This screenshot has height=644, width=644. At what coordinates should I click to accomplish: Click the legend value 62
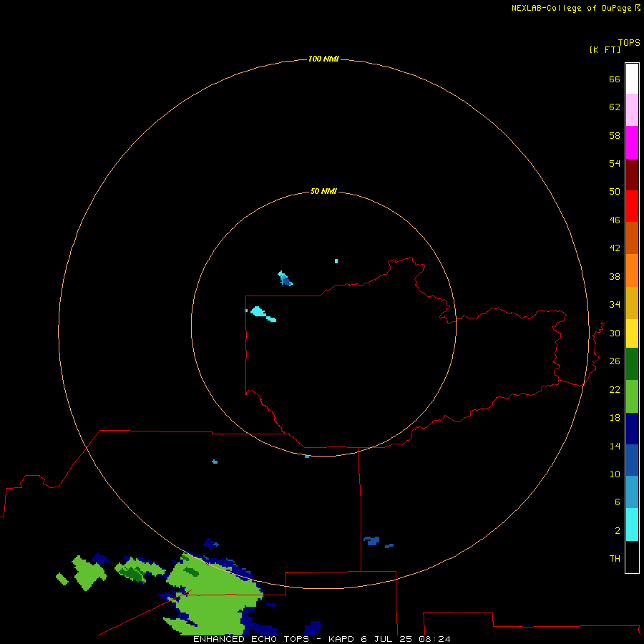(615, 107)
